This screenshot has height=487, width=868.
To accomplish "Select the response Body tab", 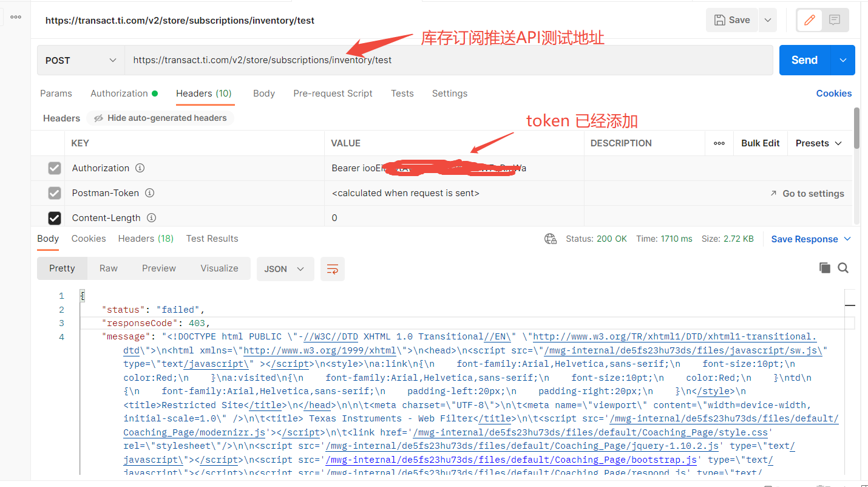I will pos(48,239).
